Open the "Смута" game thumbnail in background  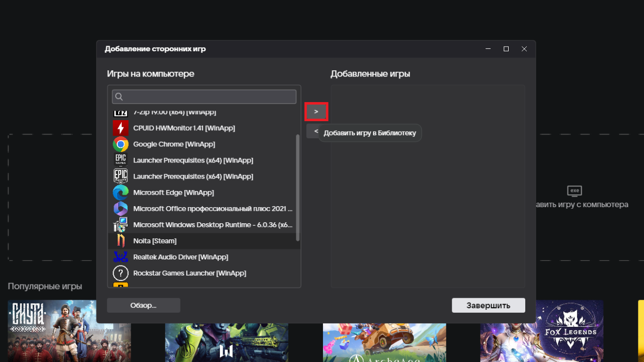coord(69,331)
